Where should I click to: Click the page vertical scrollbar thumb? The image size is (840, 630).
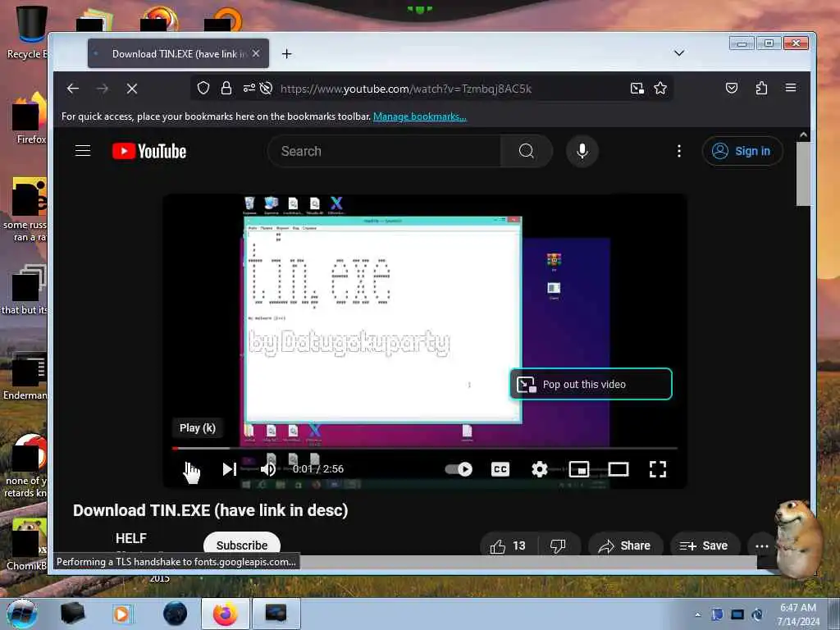[803, 174]
